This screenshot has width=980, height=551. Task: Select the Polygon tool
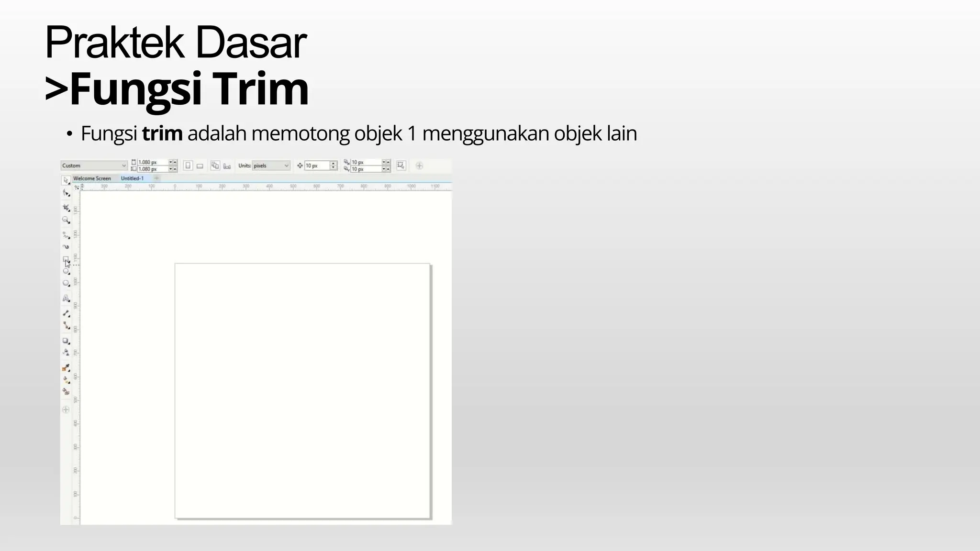[x=66, y=283]
